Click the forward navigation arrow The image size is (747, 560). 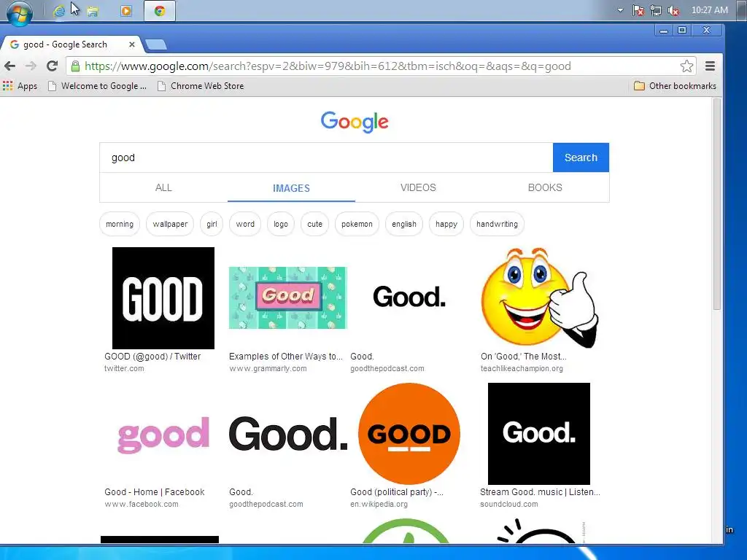click(31, 66)
